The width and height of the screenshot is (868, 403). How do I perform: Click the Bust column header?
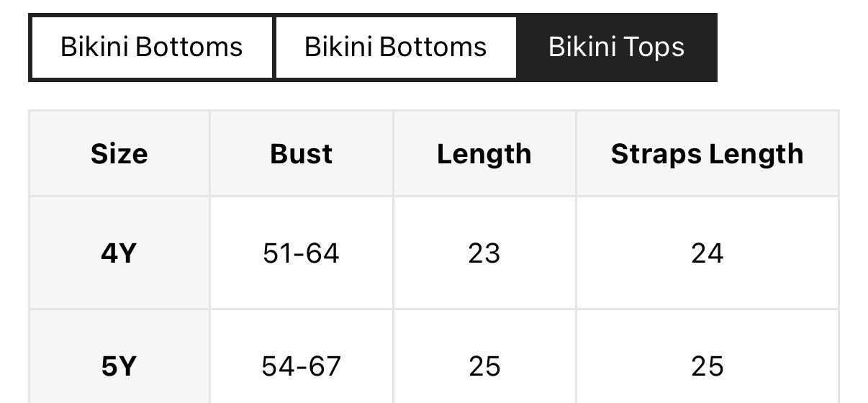[x=302, y=154]
